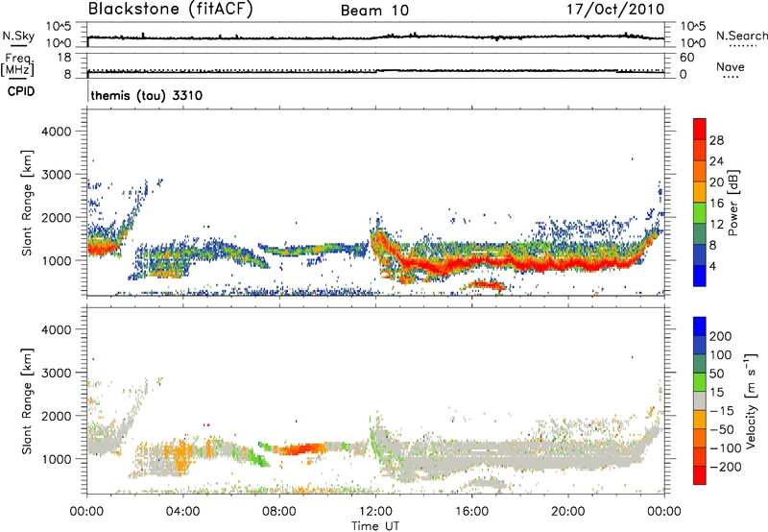The width and height of the screenshot is (768, 532).
Task: Click the bright blue top of velocity color bar
Action: [x=700, y=326]
